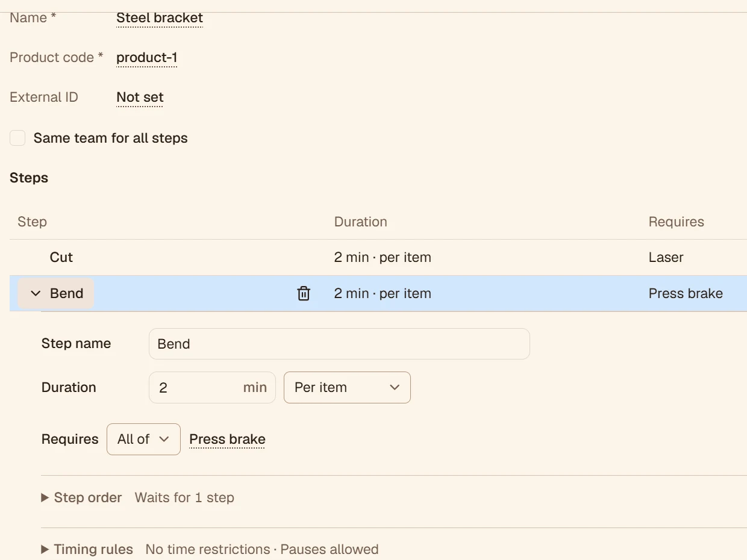This screenshot has height=560, width=747.
Task: Click the Duration column header
Action: point(360,222)
